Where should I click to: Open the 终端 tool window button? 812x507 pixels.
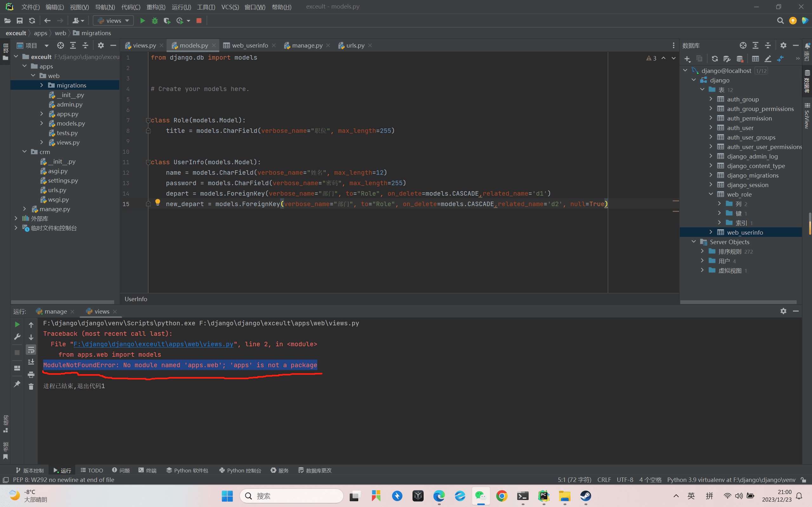pos(148,471)
